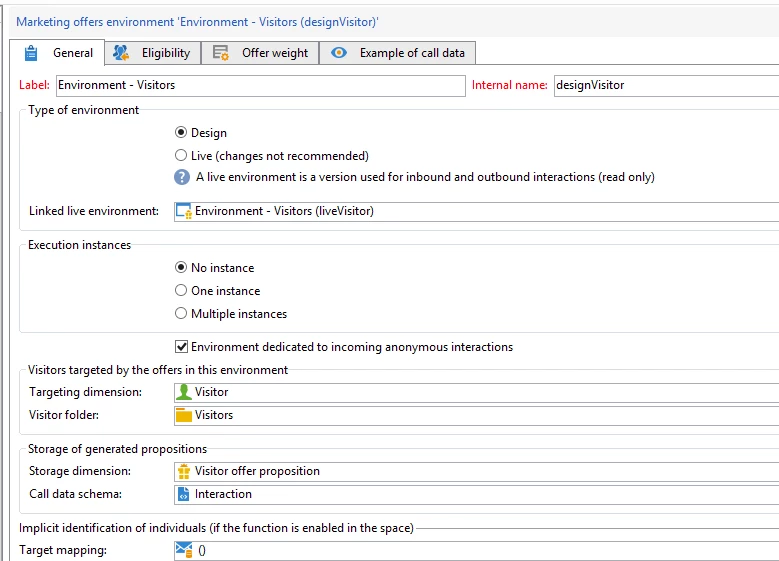Open the Example of call data tab

[397, 53]
